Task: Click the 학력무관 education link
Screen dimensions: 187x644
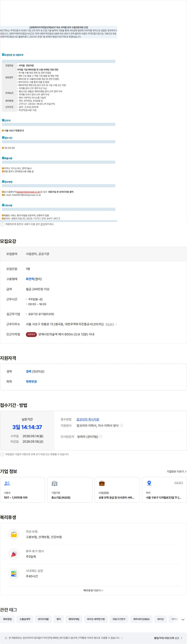Action: pos(31,382)
